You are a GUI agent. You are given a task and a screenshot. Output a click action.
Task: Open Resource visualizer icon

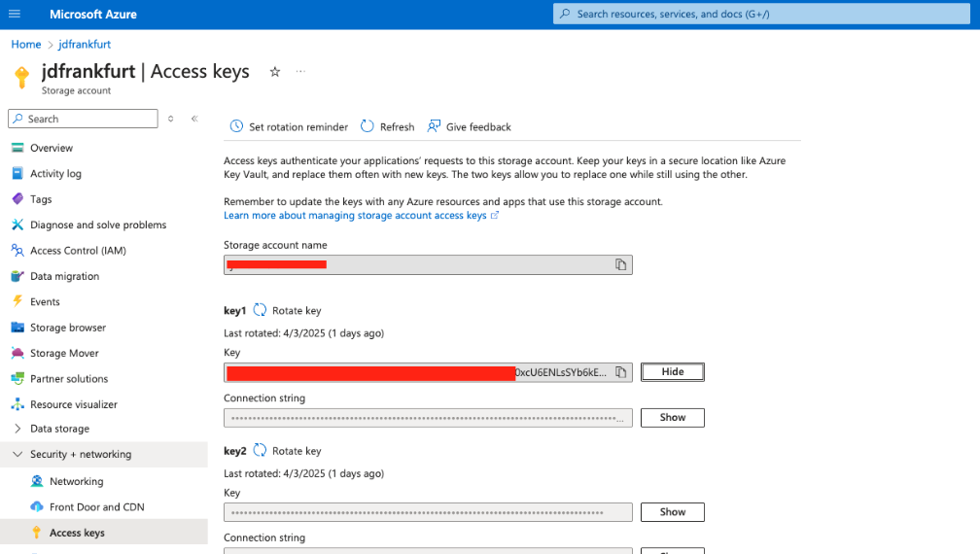[17, 404]
